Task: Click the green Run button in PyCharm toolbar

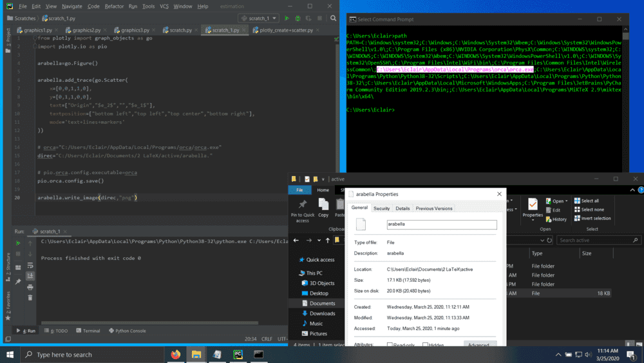Action: (287, 19)
